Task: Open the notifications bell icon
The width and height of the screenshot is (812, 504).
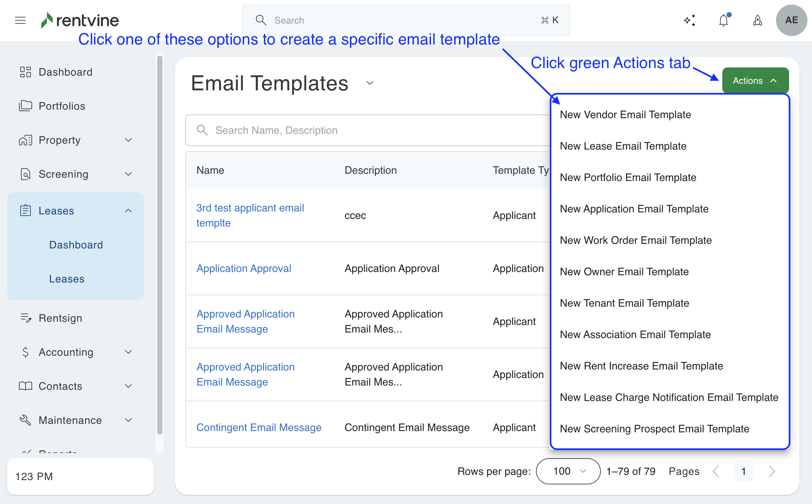Action: (723, 20)
